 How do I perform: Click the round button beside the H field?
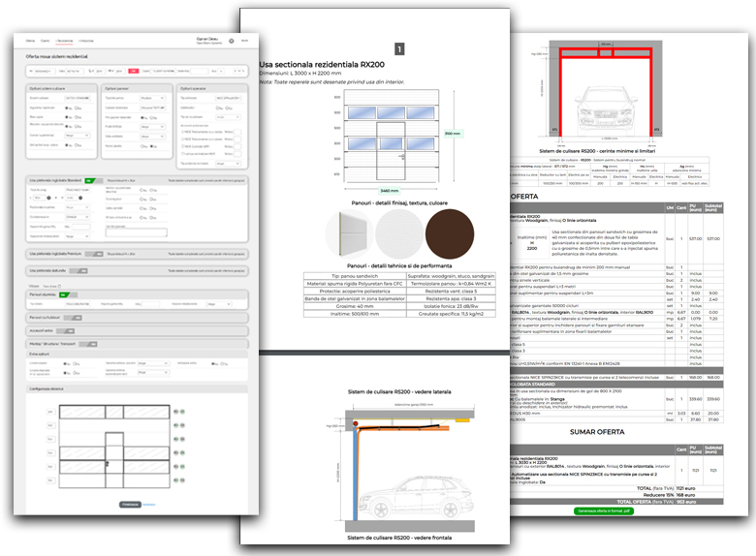80,198
